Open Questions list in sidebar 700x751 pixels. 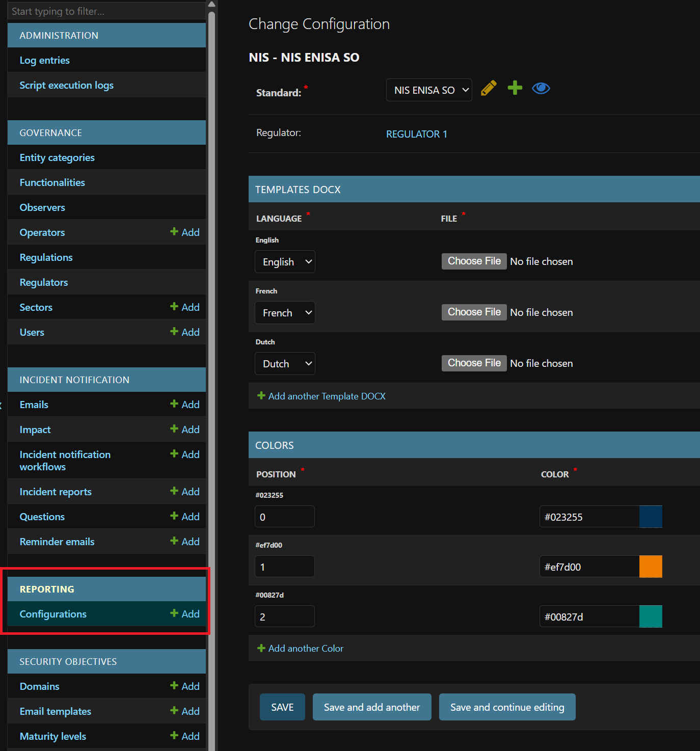tap(42, 517)
